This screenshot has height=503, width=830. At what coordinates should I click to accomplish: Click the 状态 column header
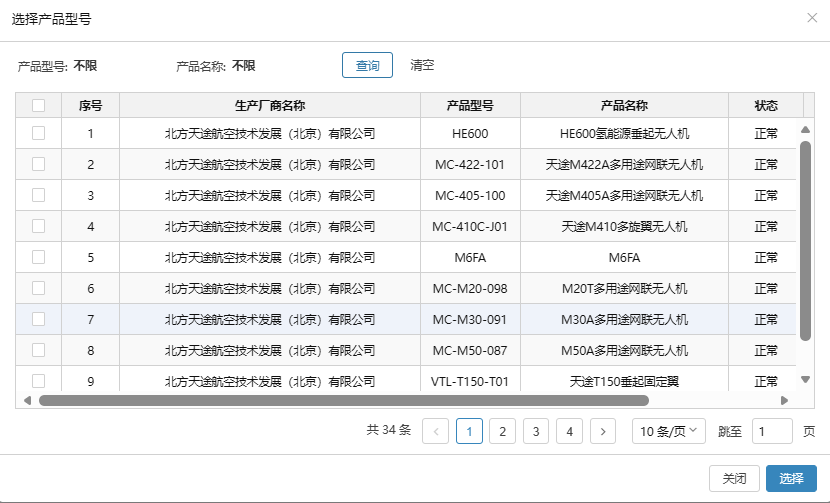(766, 105)
